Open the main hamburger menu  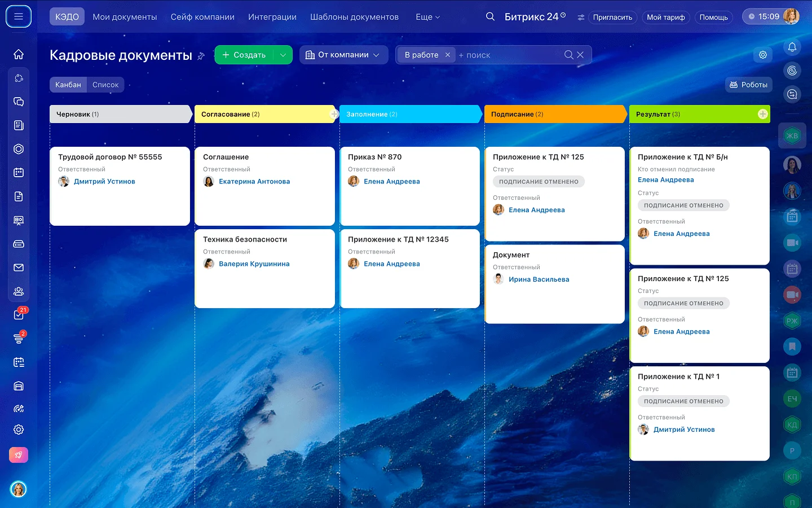tap(19, 17)
